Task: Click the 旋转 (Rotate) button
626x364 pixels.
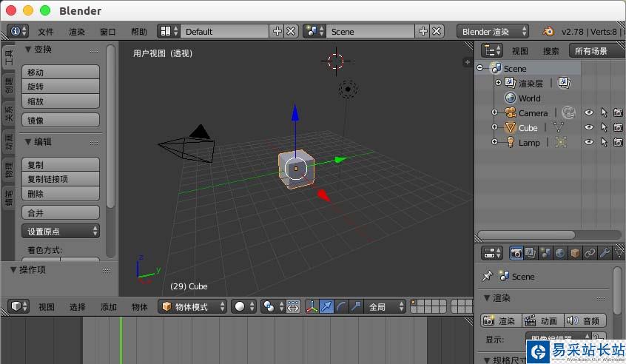Action: [x=60, y=87]
